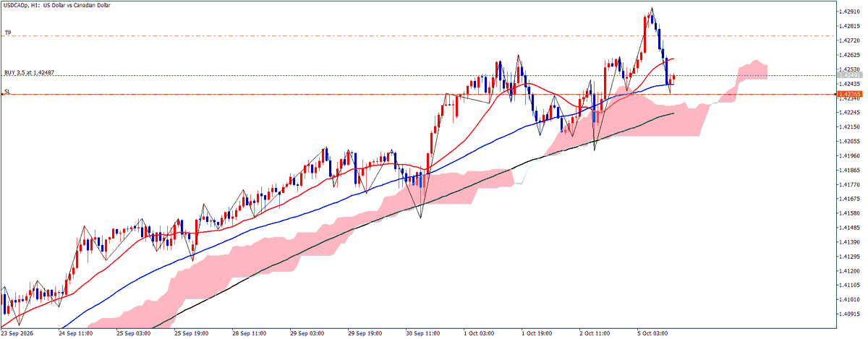
Task: Click the orange stop-loss price tag 1.42365
Action: [848, 94]
